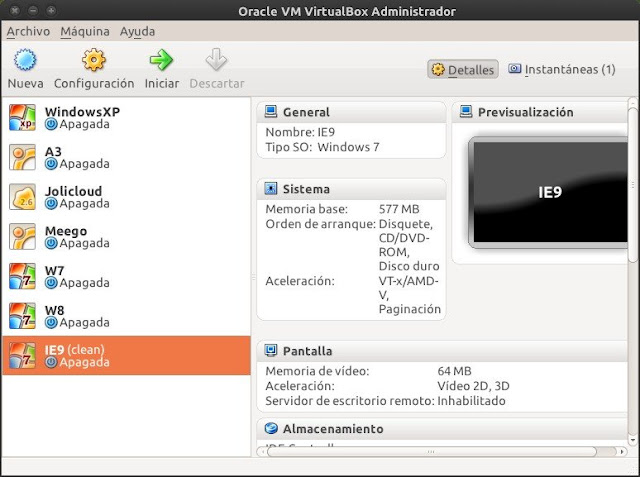
Task: Click the 'IE9 (clean)' name text
Action: click(x=75, y=349)
